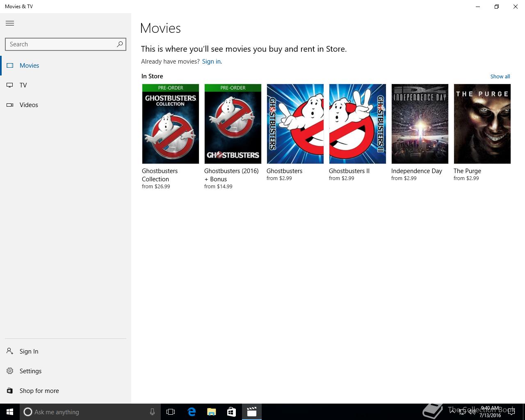525x420 pixels.
Task: Click Movies & TV taskbar icon
Action: (x=251, y=412)
